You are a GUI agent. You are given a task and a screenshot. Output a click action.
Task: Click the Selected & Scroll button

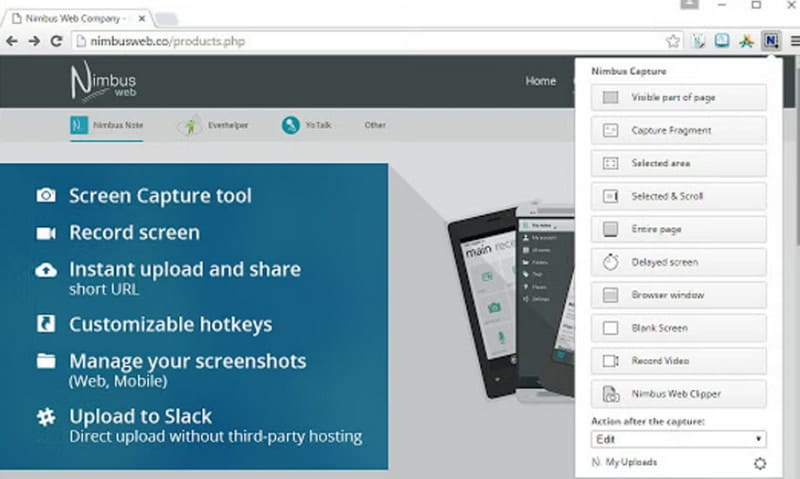tap(678, 196)
